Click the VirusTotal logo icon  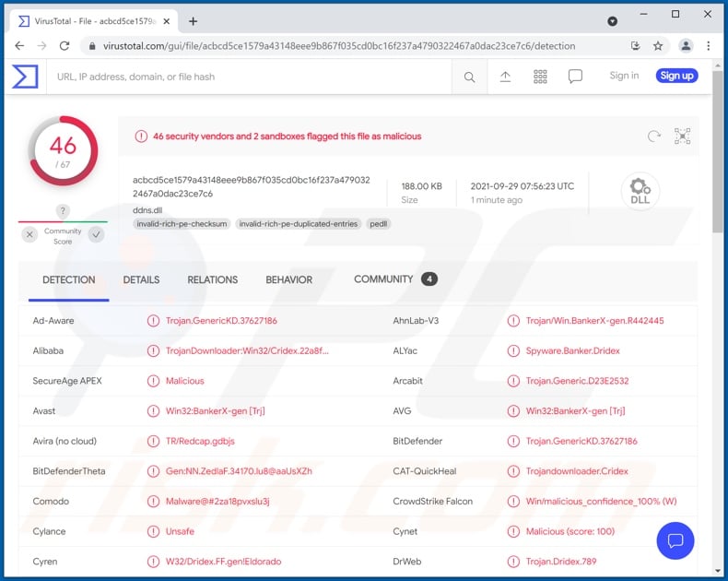coord(25,77)
